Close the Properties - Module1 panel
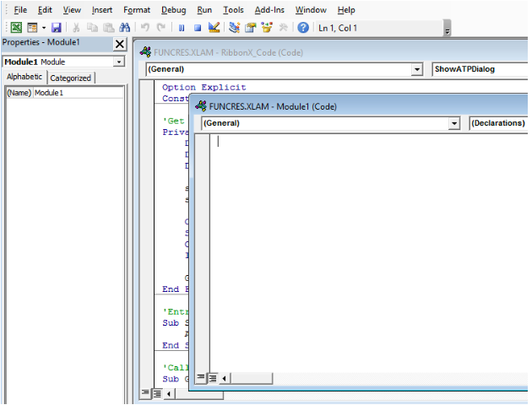This screenshot has height=405, width=532. 119,44
